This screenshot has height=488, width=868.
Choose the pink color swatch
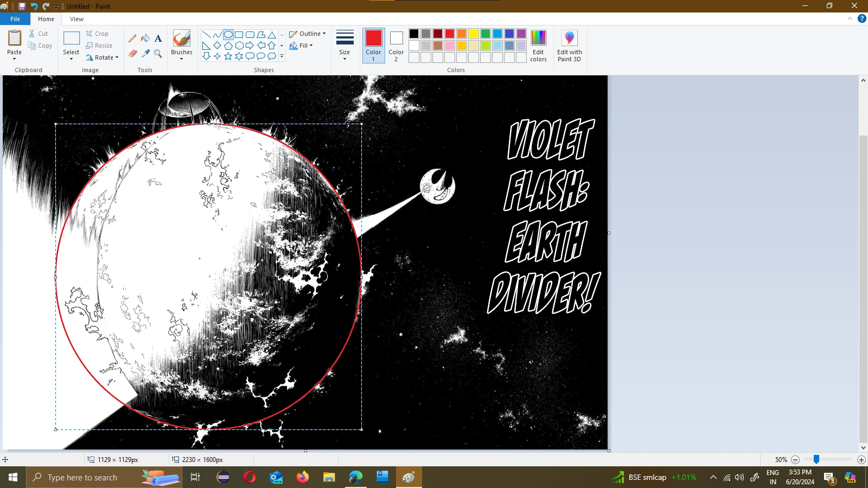450,46
